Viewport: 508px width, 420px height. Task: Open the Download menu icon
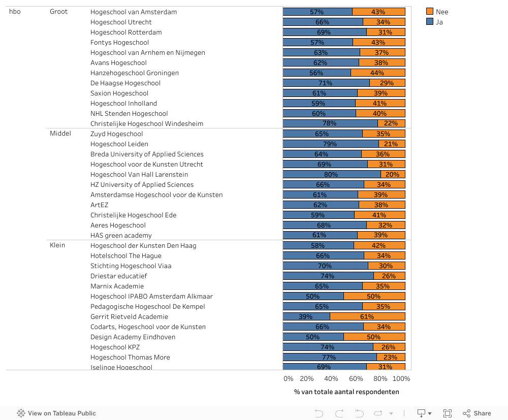click(x=421, y=413)
